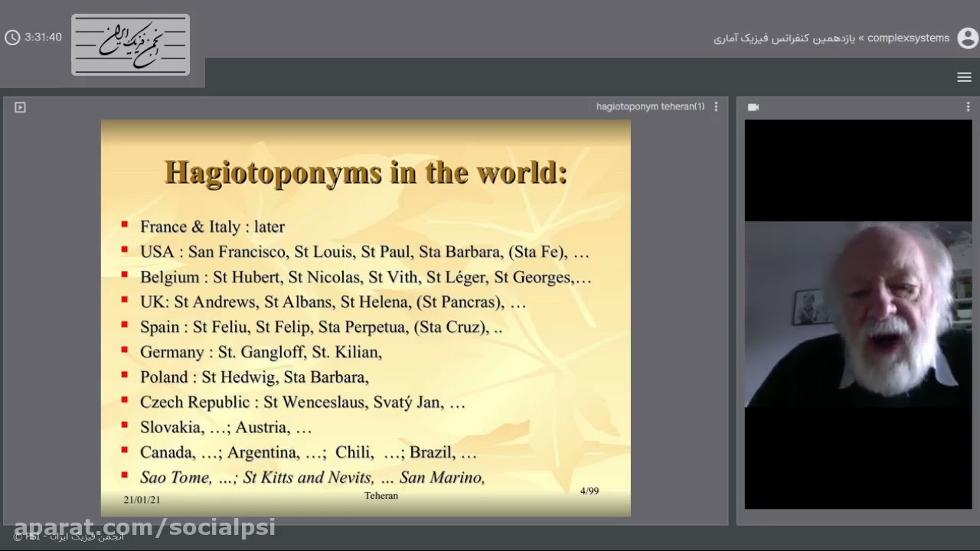Click the slide page number 4/99
980x551 pixels.
pyautogui.click(x=590, y=491)
